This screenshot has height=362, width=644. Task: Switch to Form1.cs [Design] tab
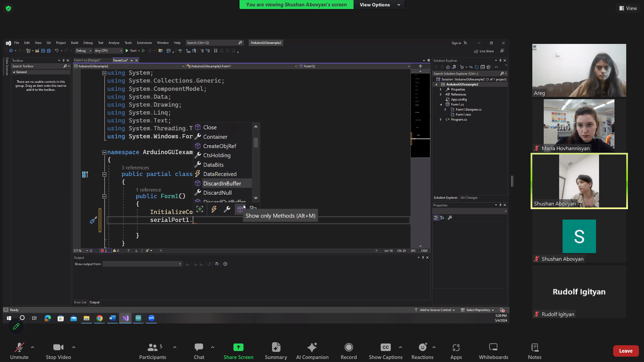point(87,60)
